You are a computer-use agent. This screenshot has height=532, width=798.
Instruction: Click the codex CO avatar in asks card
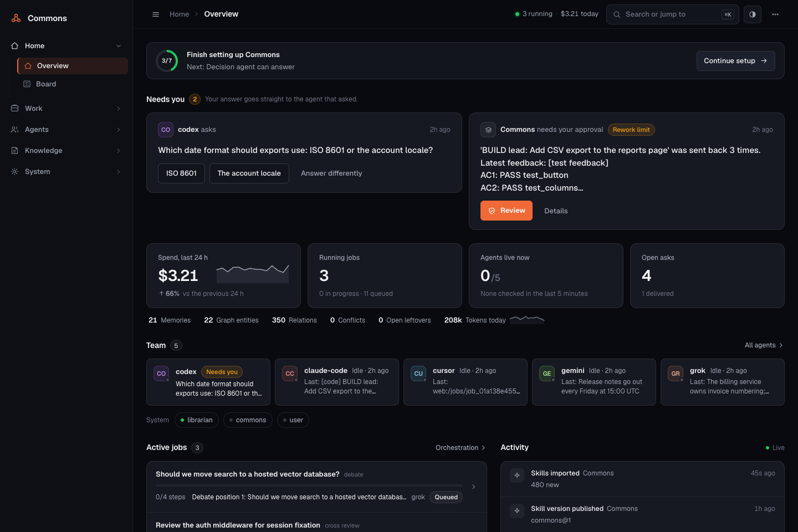tap(166, 130)
